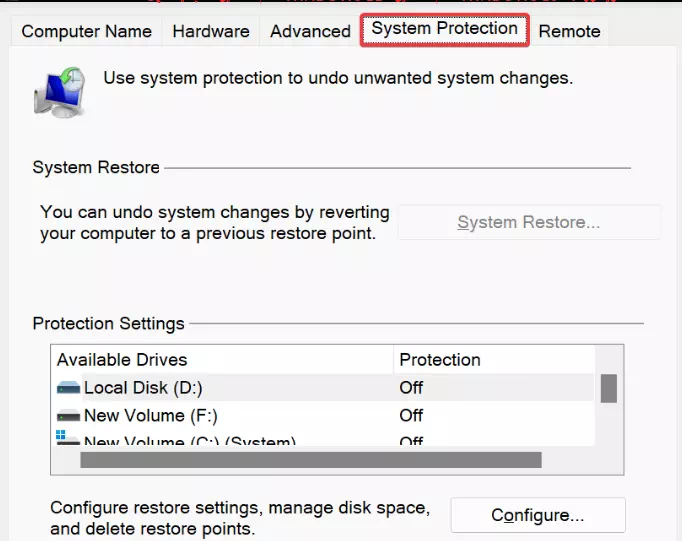Open the Configure... restore settings
Viewport: 682px width, 541px height.
538,515
